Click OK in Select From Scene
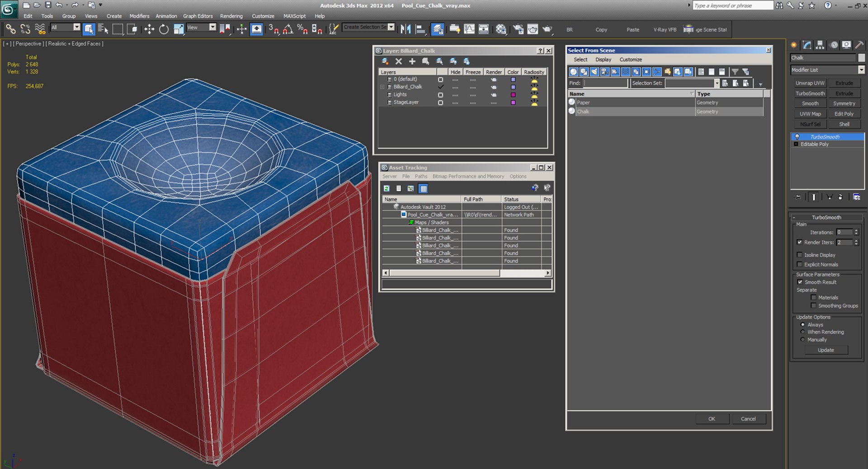The width and height of the screenshot is (868, 469). [712, 419]
